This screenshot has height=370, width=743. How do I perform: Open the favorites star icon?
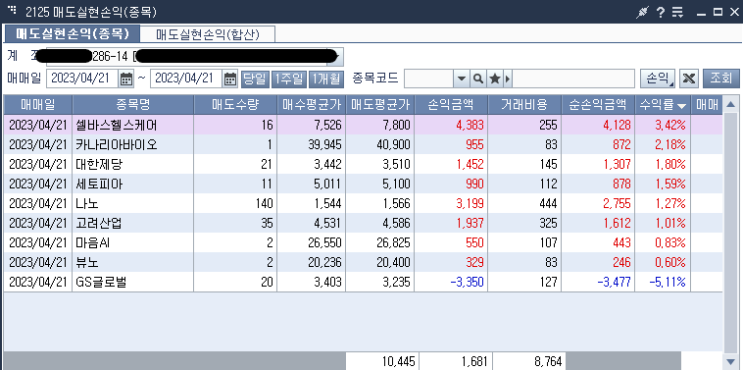coord(494,79)
